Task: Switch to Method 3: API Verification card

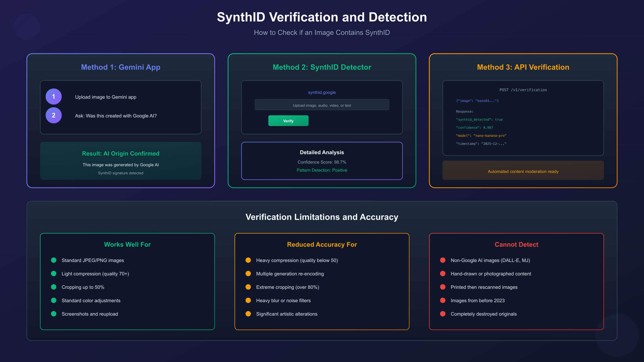Action: pos(523,67)
